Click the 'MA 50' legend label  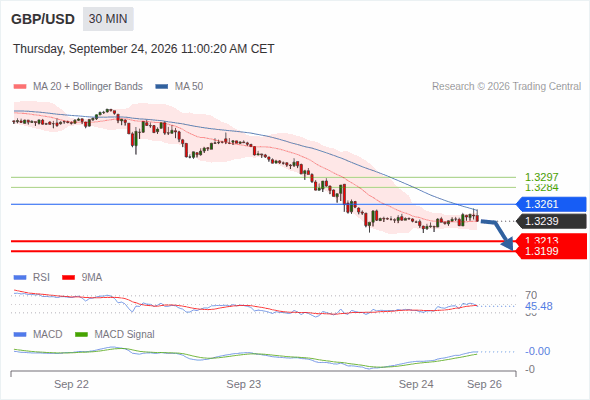189,87
